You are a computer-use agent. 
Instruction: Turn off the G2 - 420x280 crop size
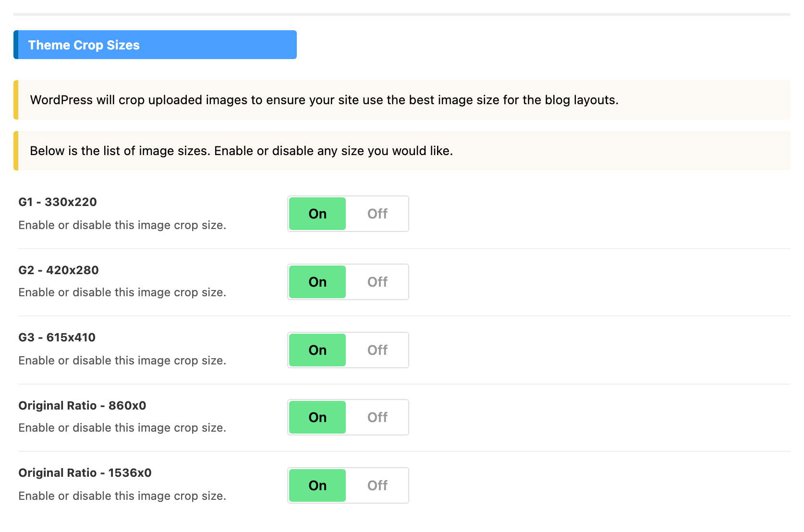tap(378, 282)
